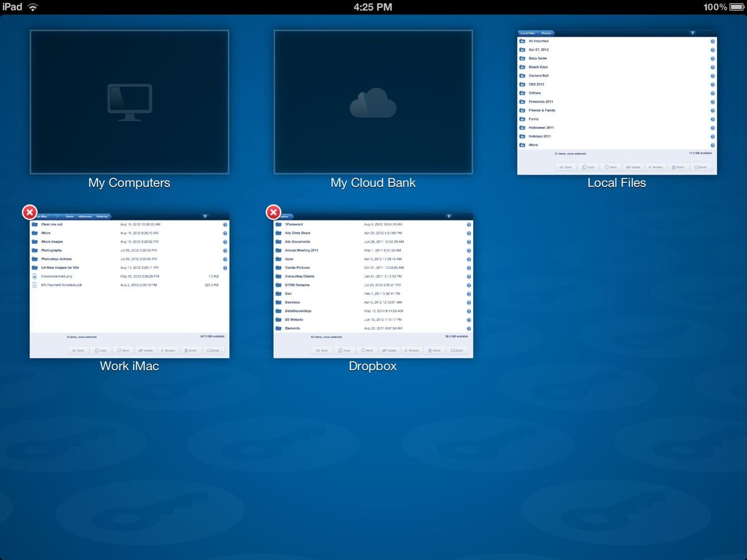This screenshot has height=560, width=747.
Task: Tap the folder icon beside 1Password in Dropbox
Action: tap(278, 224)
